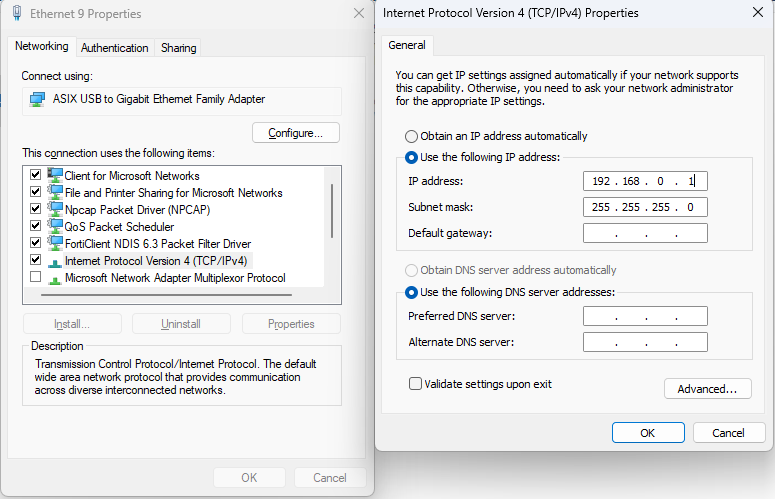Viewport: 775px width, 499px height.
Task: Click the Configure... button
Action: point(296,133)
